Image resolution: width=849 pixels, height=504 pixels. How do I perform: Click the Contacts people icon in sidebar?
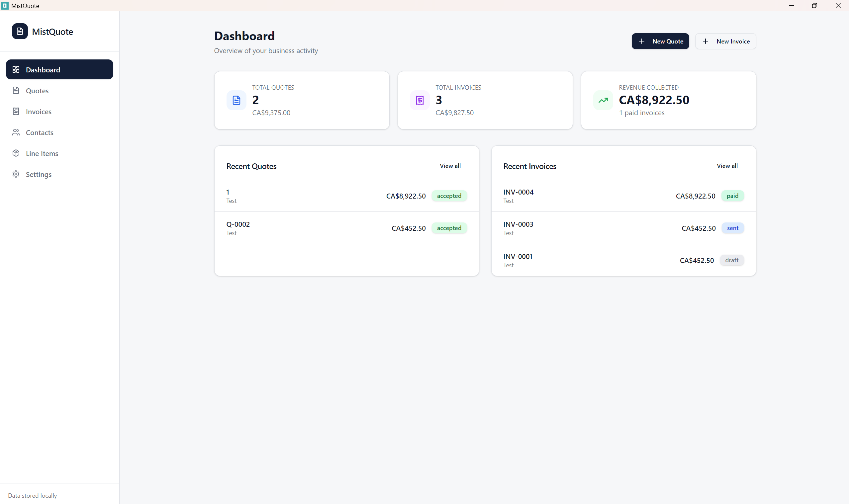[16, 132]
